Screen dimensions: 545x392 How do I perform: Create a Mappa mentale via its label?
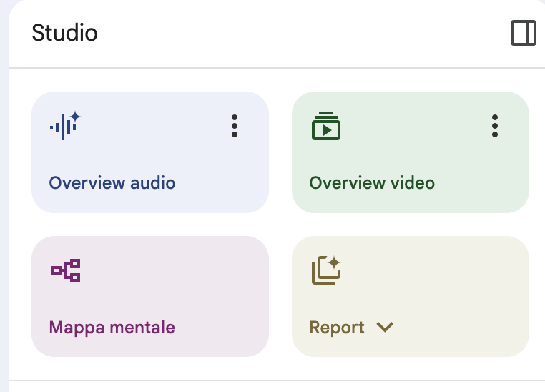point(112,328)
